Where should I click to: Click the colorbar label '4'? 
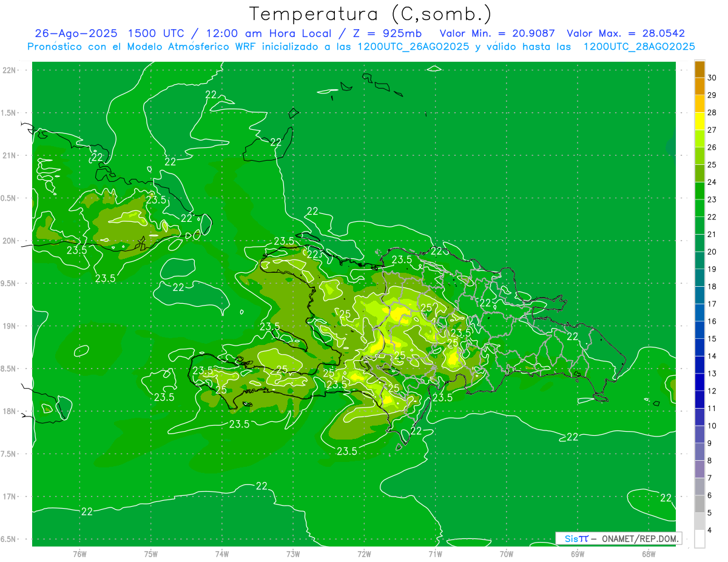pos(710,530)
